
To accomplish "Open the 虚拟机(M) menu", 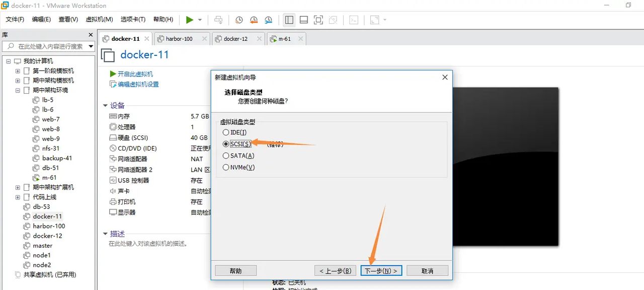I will (x=99, y=19).
